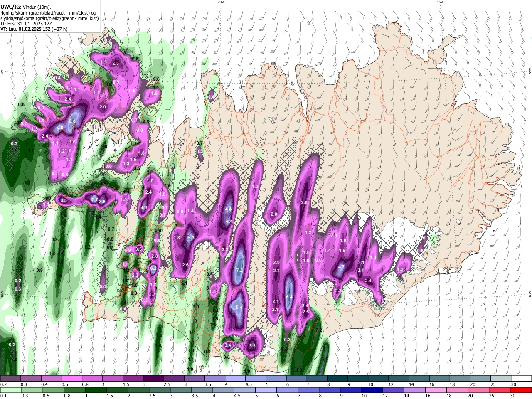
Task: Pick the grey-purple snow swatch between 0.2 and 0.3
Action: click(10, 379)
